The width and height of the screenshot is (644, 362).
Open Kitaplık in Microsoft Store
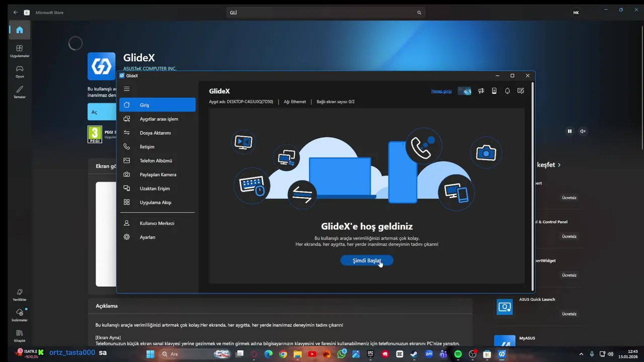[20, 336]
